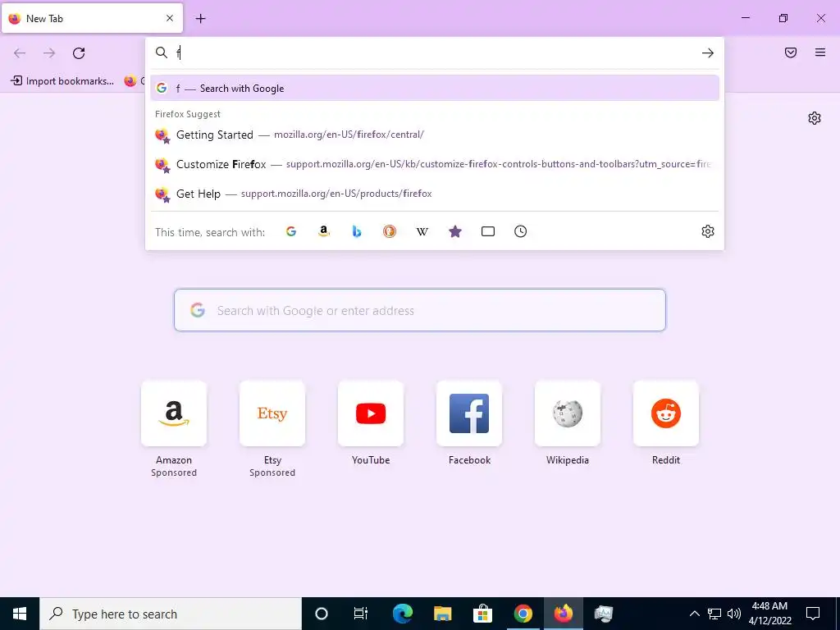Open Get Help suggestion
Viewport: 840px width, 630px height.
[435, 194]
